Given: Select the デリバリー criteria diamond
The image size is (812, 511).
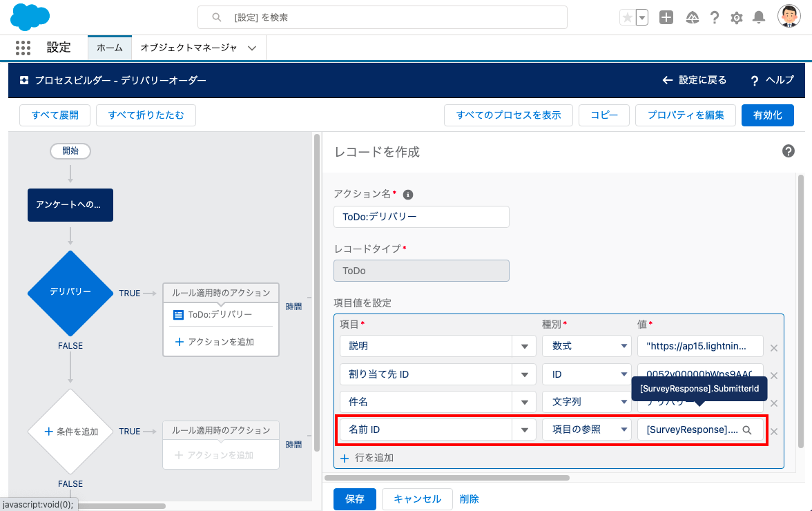Looking at the screenshot, I should pos(70,293).
